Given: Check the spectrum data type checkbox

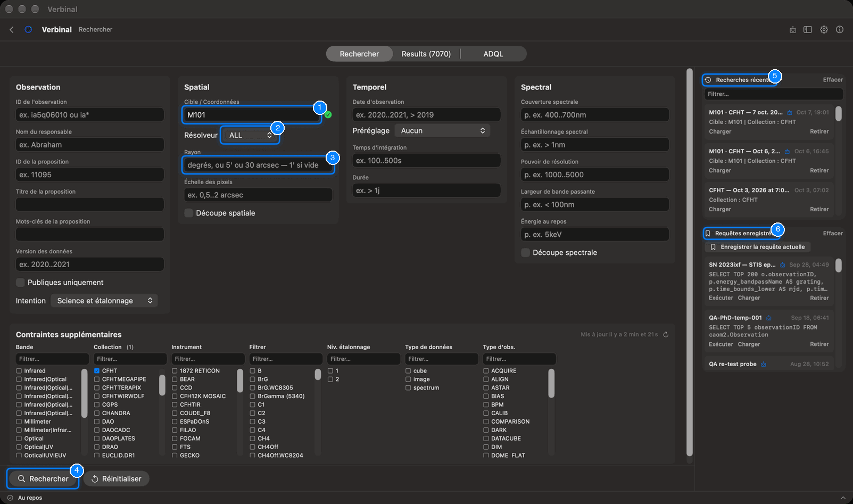Looking at the screenshot, I should [408, 388].
